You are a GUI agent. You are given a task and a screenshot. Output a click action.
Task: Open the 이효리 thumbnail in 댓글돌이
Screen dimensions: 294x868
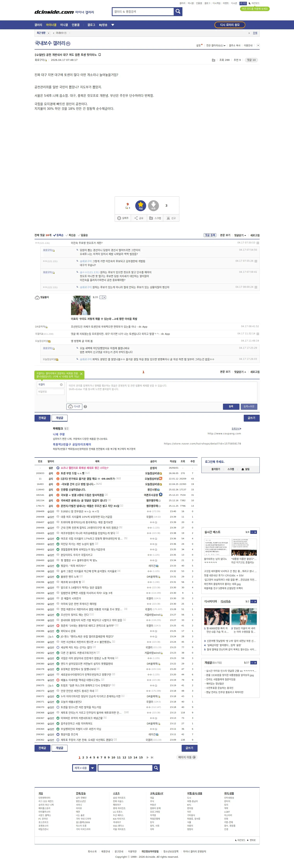coord(81,305)
